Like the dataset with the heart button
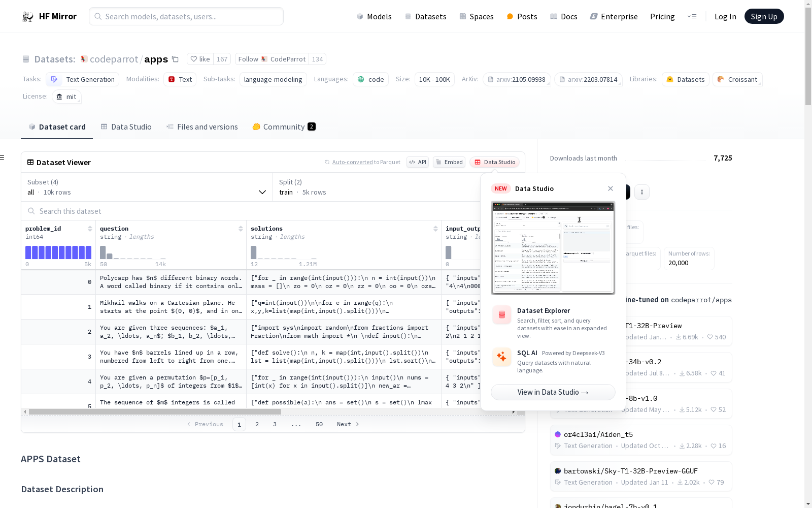Image resolution: width=812 pixels, height=508 pixels. (200, 59)
